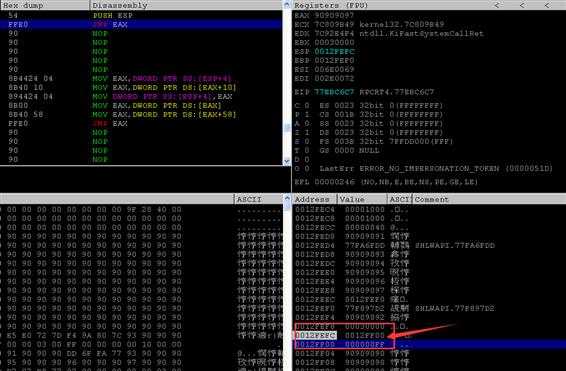Click the middle '<' button in Registers header
The height and width of the screenshot is (371, 566).
[522, 5]
